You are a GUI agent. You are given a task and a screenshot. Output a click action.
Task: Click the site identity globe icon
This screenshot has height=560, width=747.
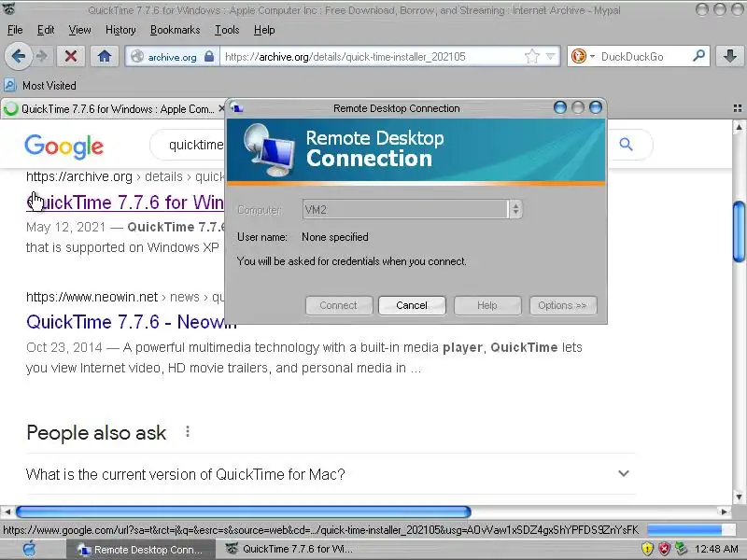tap(137, 57)
